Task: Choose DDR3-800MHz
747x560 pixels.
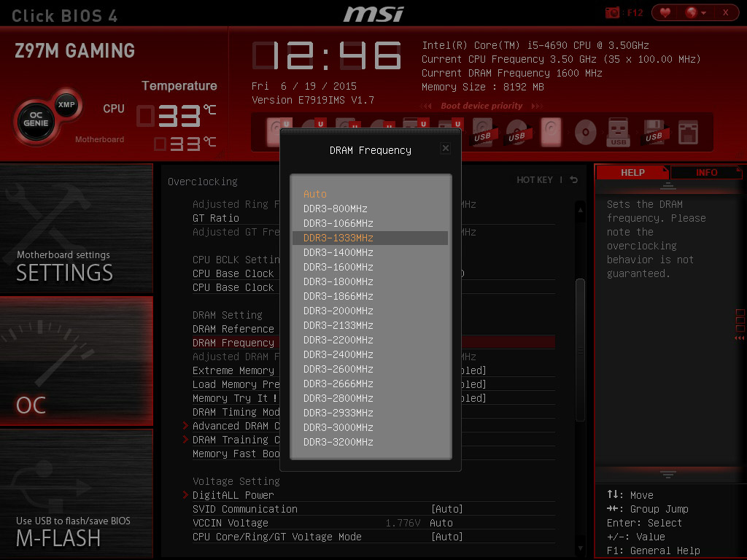Action: 370,209
